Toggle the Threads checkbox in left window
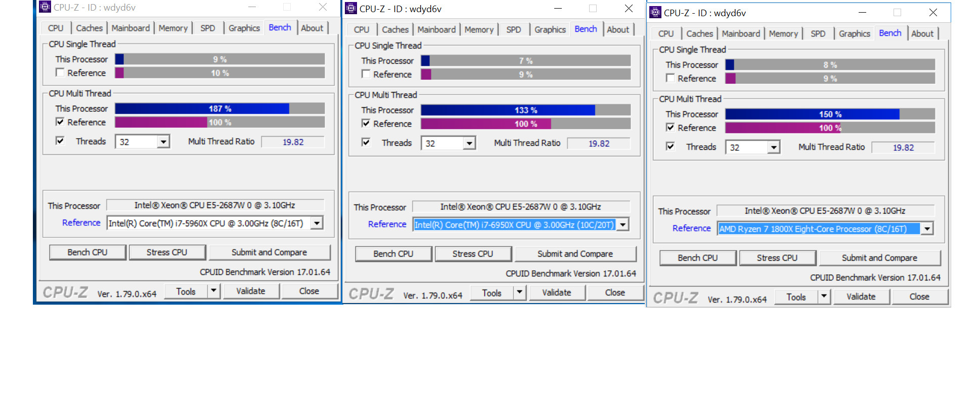Image resolution: width=980 pixels, height=417 pixels. pos(60,141)
